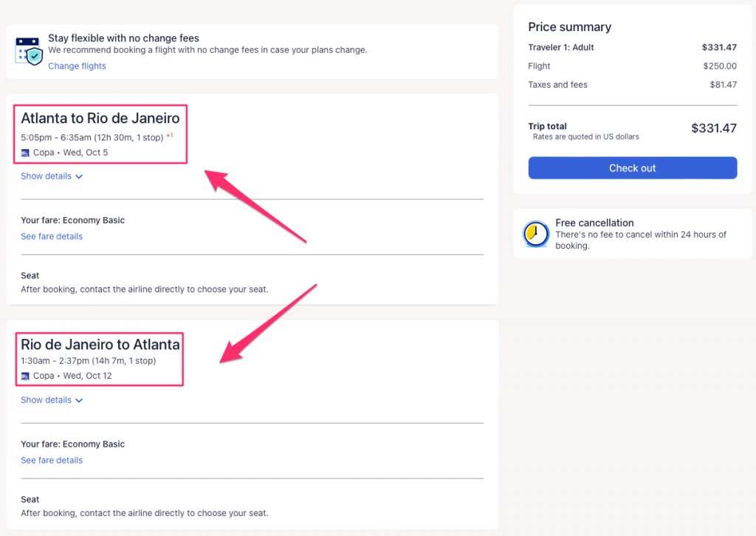The image size is (756, 536).
Task: Click the Price summary heading
Action: tap(569, 27)
